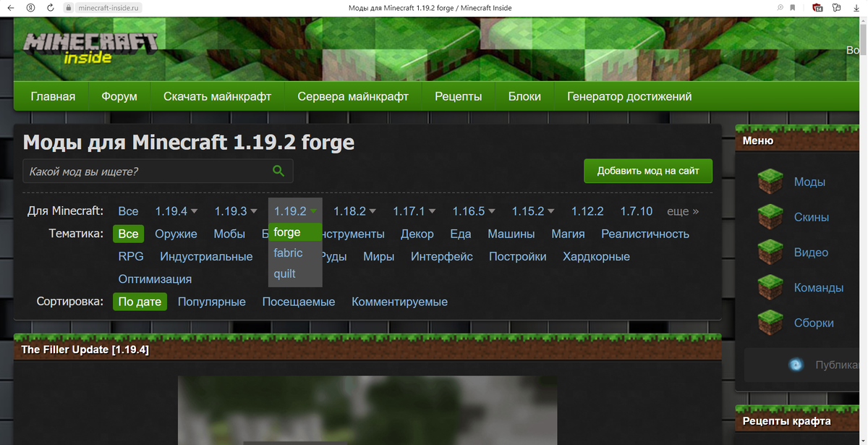This screenshot has height=445, width=868.
Task: Filter by the Интерфейс theme
Action: coord(442,256)
